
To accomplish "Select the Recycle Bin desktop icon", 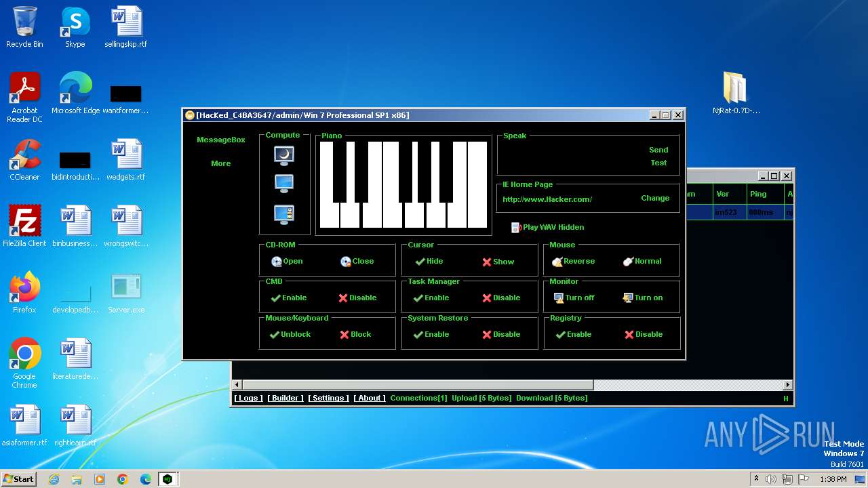I will click(x=24, y=27).
